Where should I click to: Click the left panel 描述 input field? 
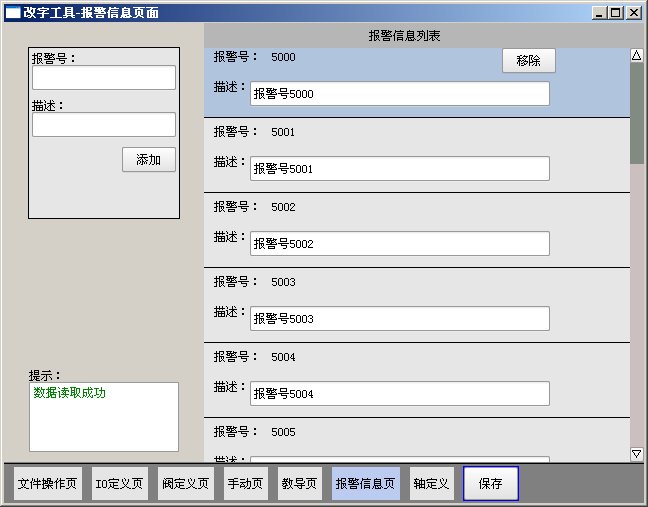[x=104, y=125]
